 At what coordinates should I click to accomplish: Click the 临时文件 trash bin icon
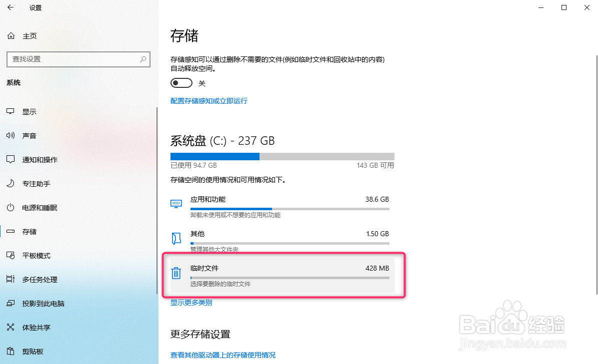[176, 273]
